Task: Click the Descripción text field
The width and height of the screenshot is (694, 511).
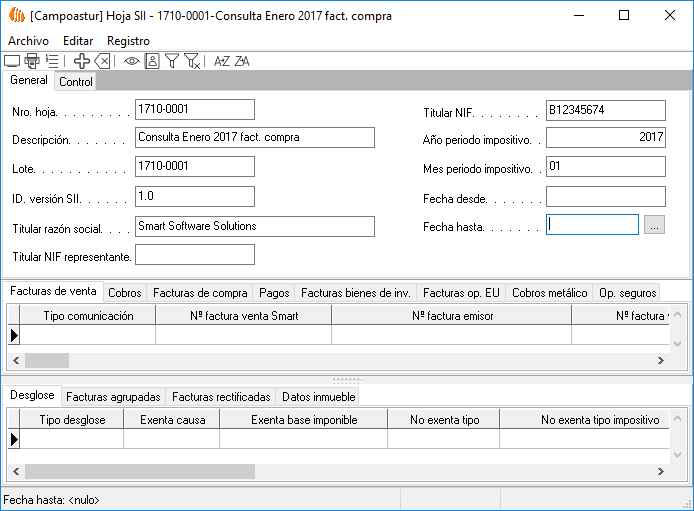Action: coord(254,138)
